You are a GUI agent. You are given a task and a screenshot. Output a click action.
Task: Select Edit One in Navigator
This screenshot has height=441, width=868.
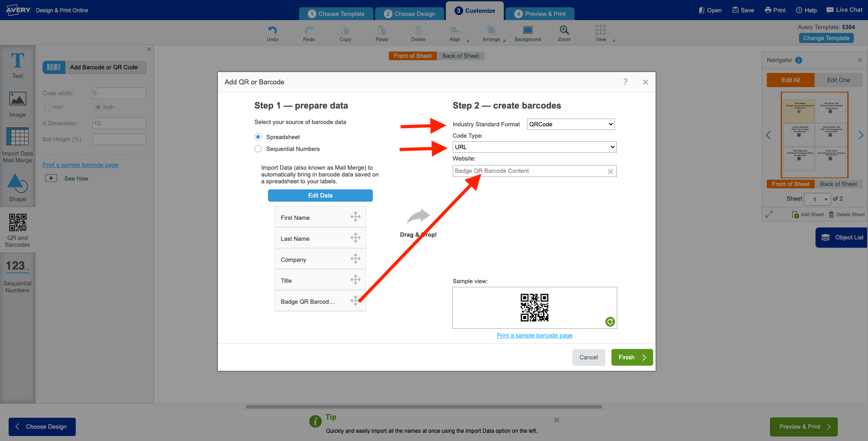pos(838,80)
